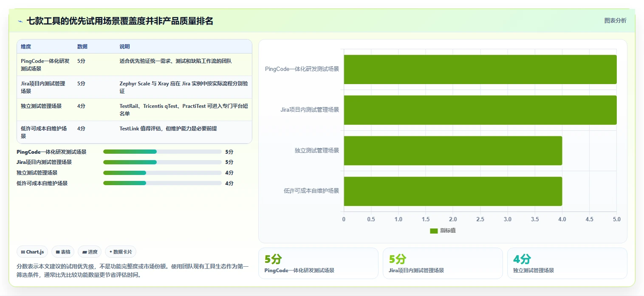Click the 独立测试管理场景 table cell

tap(45, 110)
